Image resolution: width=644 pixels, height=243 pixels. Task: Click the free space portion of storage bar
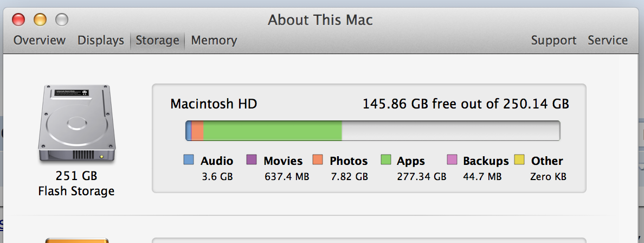(450, 131)
